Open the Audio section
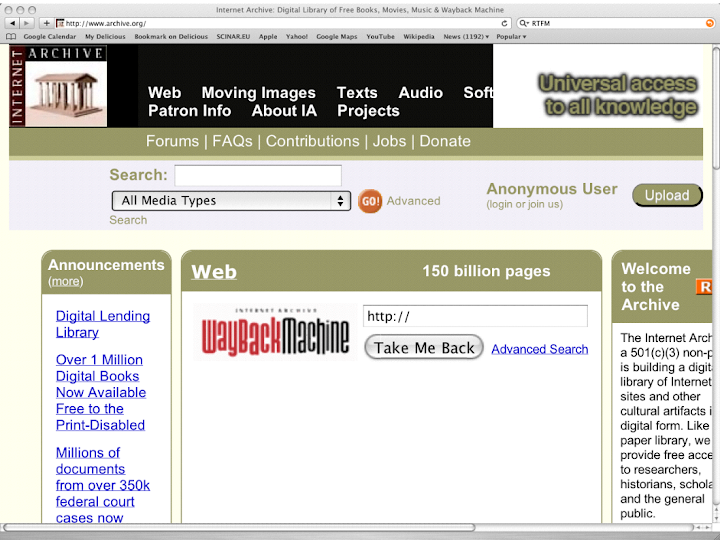 (x=421, y=92)
